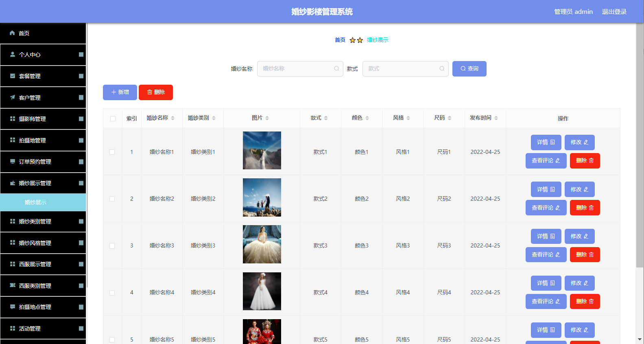Click the chat icon beside 拍摄地点管理
This screenshot has height=344, width=644.
(x=13, y=307)
